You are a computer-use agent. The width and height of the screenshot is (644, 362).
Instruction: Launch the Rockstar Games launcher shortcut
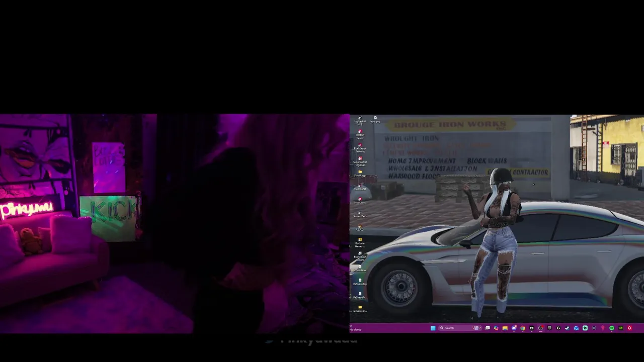[x=360, y=242]
